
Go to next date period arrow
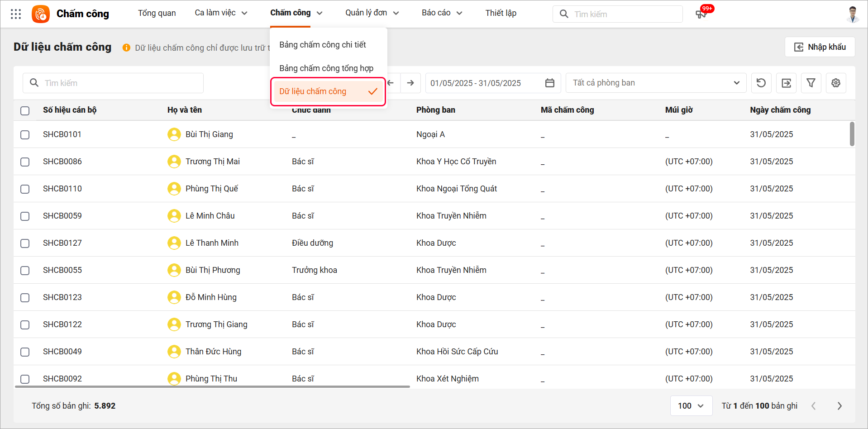[410, 83]
